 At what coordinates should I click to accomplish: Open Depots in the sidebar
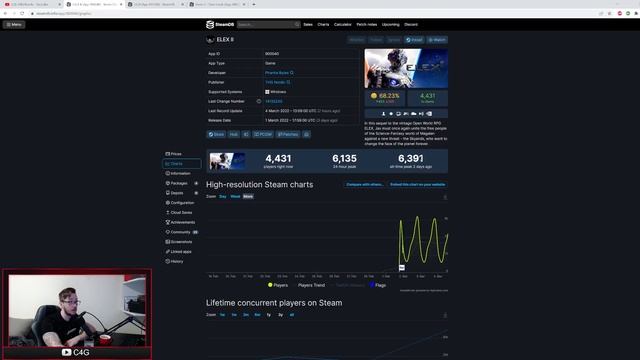182,193
